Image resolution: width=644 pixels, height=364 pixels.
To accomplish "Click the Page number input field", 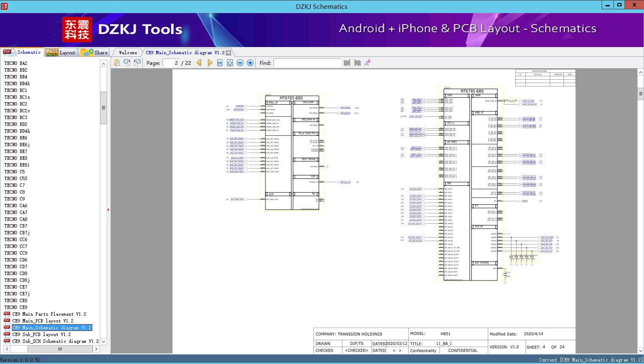I will tap(171, 63).
